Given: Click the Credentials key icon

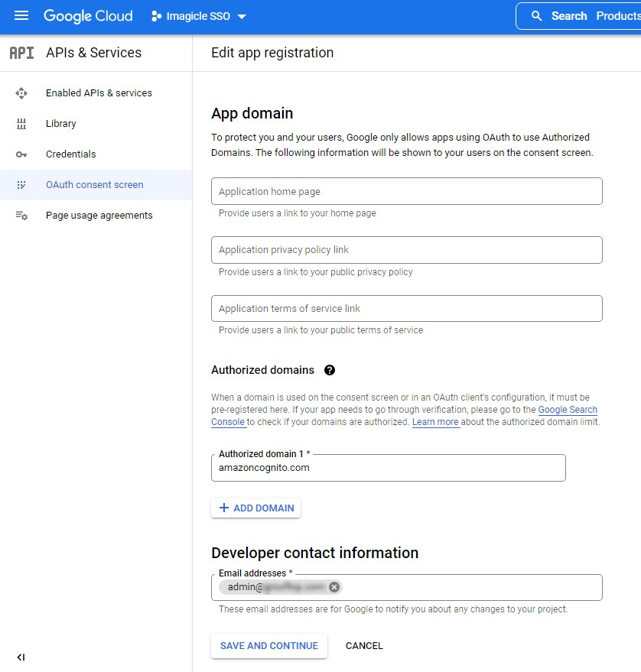Looking at the screenshot, I should (21, 154).
